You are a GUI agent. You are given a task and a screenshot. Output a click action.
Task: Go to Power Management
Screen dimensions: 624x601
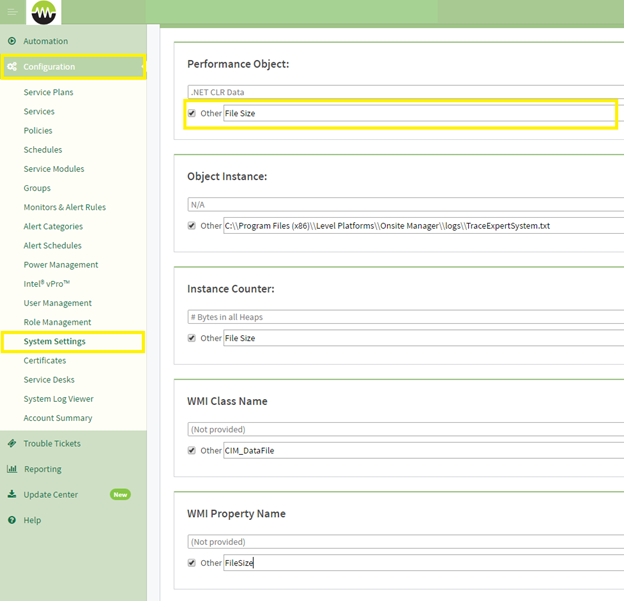(x=60, y=264)
